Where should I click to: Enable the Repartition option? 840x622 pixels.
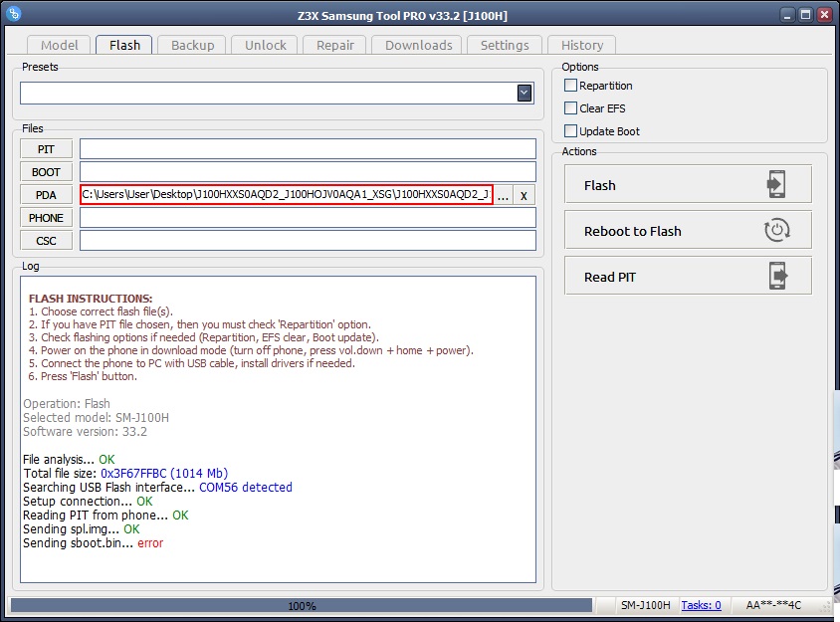click(570, 86)
